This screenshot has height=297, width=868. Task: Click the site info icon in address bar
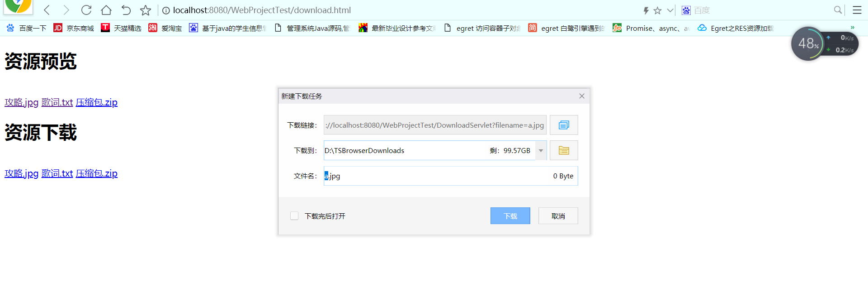166,10
